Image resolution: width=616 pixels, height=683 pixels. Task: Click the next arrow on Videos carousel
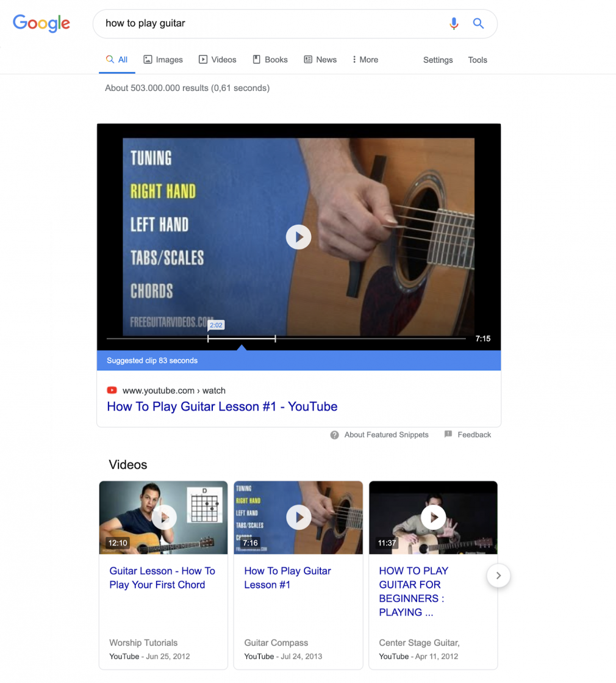click(x=498, y=576)
